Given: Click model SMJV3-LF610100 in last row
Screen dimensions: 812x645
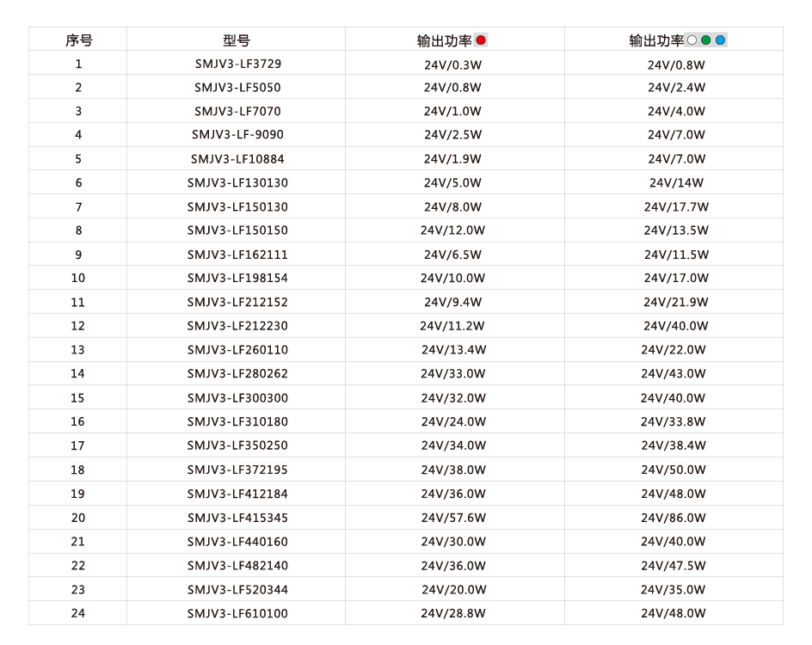Looking at the screenshot, I should [237, 613].
